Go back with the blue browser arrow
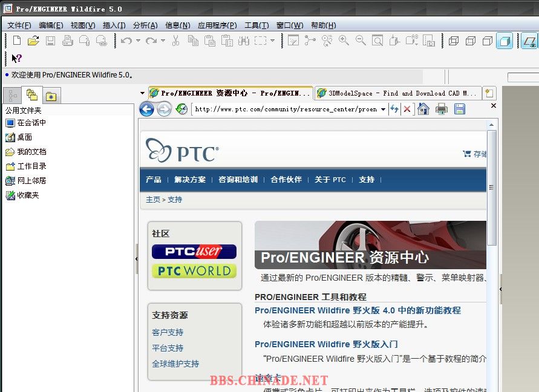 point(147,109)
